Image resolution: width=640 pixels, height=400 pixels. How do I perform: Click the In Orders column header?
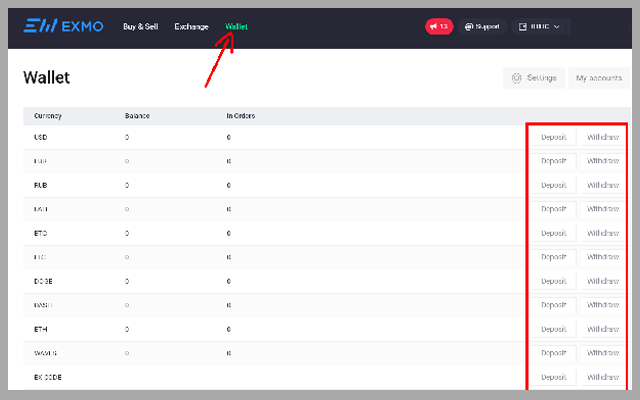click(241, 116)
